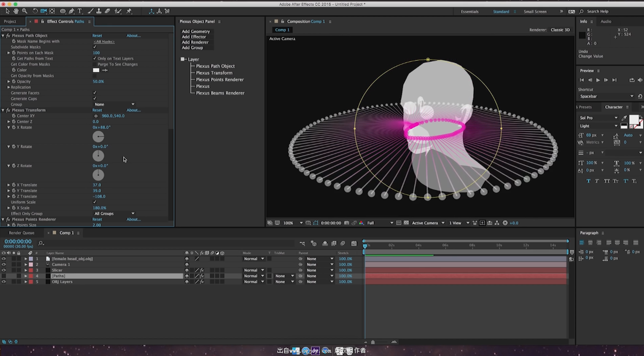Select the Type tool
This screenshot has width=644, height=356.
tap(80, 11)
